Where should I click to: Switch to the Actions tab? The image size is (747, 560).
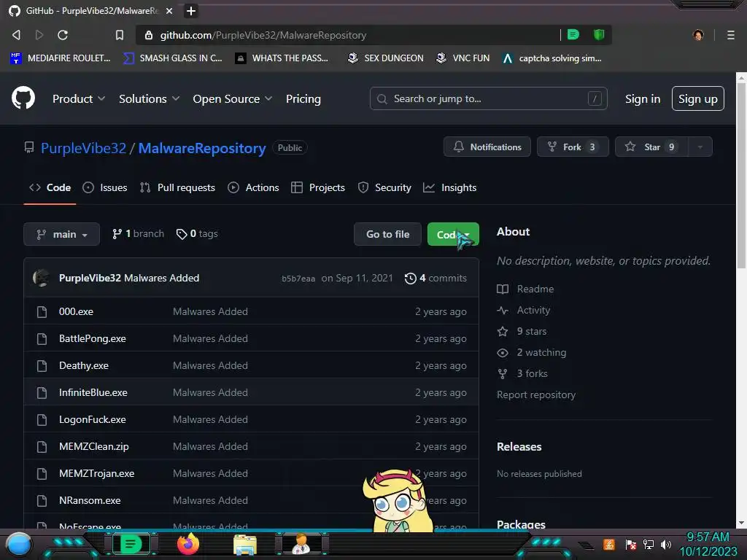(253, 187)
